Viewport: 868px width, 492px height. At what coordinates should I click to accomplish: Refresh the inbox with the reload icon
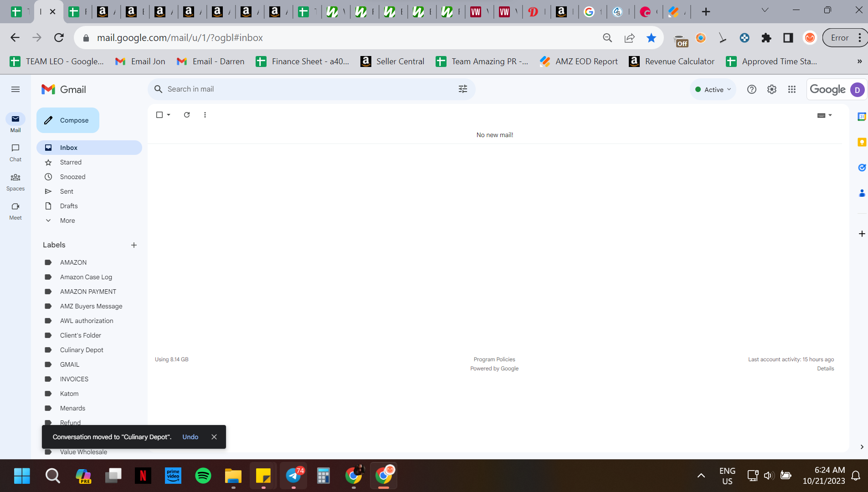click(x=187, y=115)
